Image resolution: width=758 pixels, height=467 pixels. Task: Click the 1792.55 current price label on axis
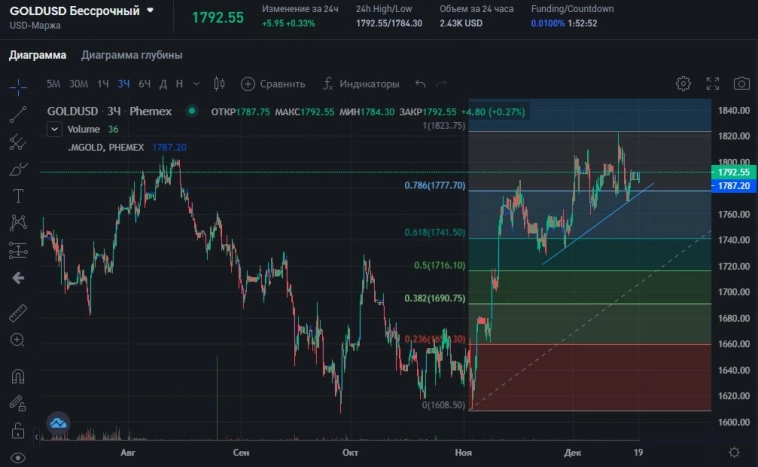coord(734,172)
